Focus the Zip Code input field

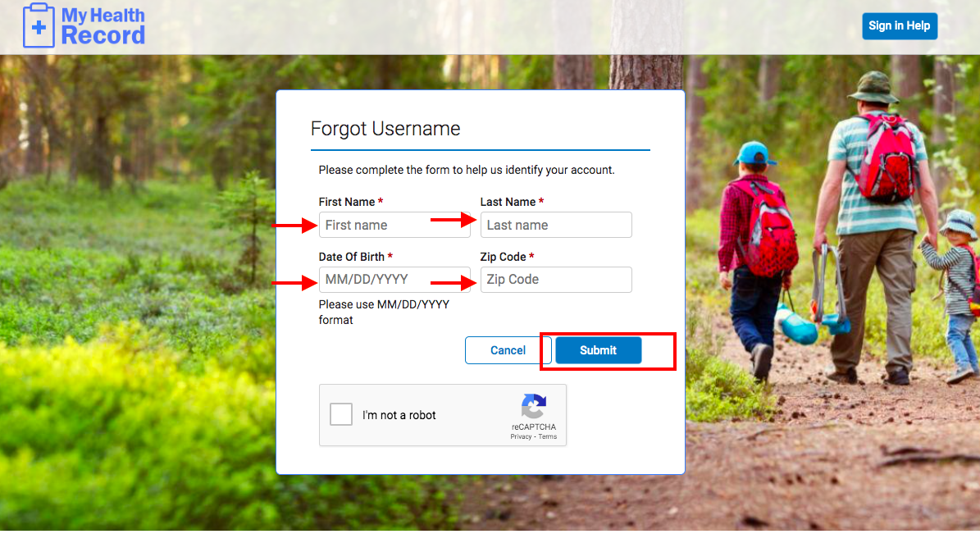coord(556,280)
